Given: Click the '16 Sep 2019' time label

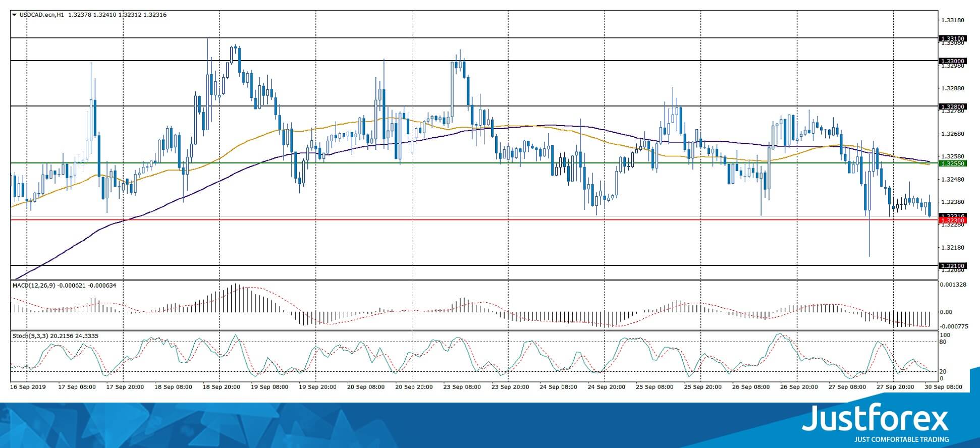Looking at the screenshot, I should pyautogui.click(x=28, y=387).
